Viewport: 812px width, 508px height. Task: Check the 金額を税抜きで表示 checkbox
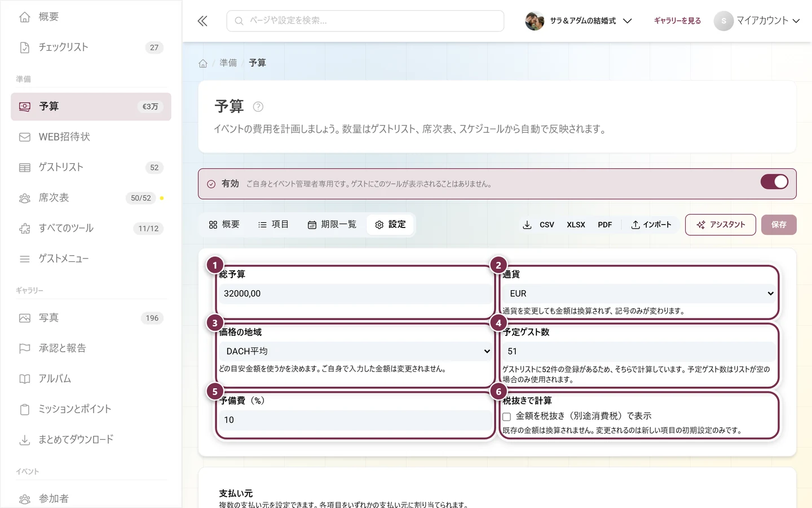tap(507, 417)
